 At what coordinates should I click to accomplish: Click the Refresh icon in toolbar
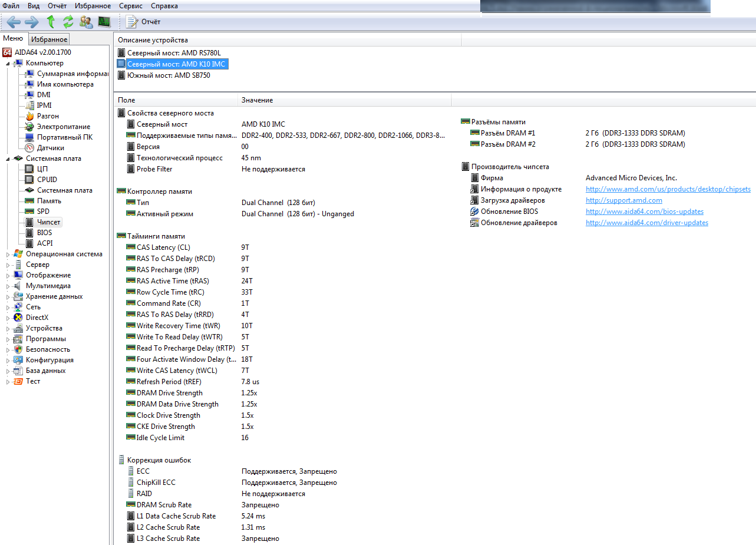(68, 22)
